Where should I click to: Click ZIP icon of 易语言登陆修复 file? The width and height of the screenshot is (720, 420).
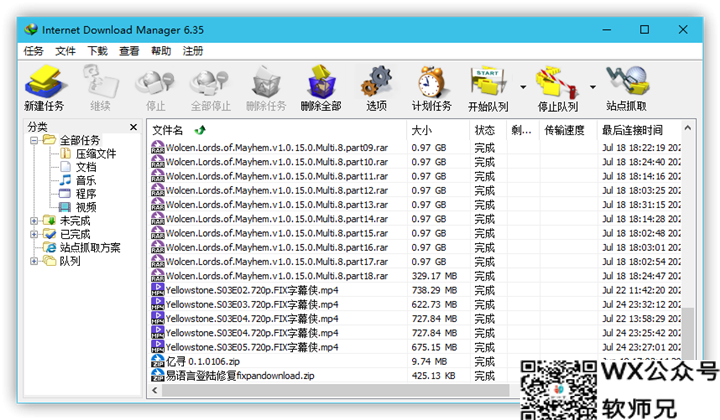coord(158,375)
